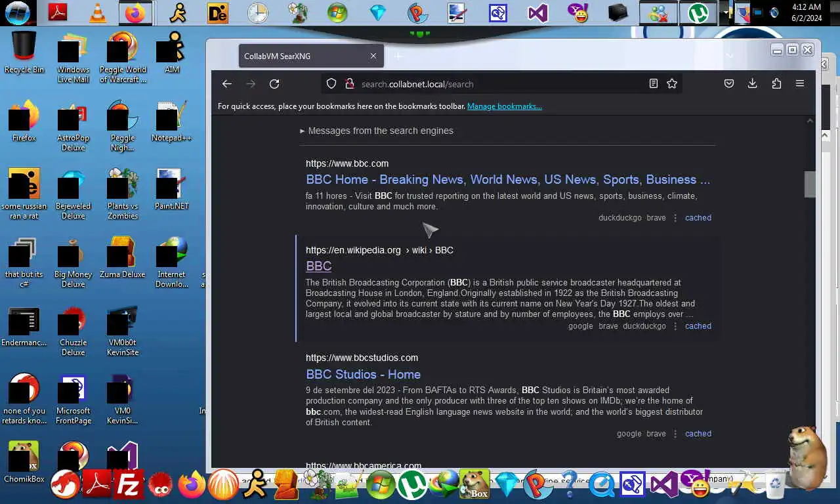Image resolution: width=840 pixels, height=504 pixels.
Task: Click the page scrollbar up arrow
Action: (x=810, y=121)
